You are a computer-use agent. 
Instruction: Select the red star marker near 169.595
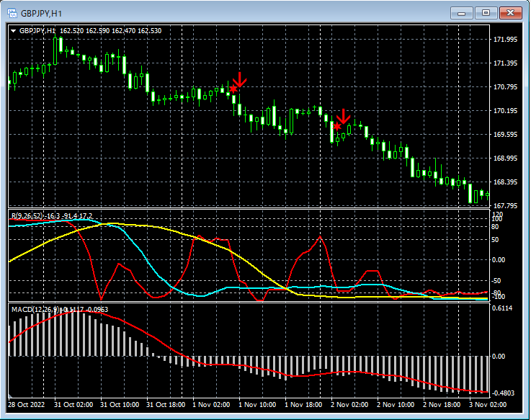(337, 127)
